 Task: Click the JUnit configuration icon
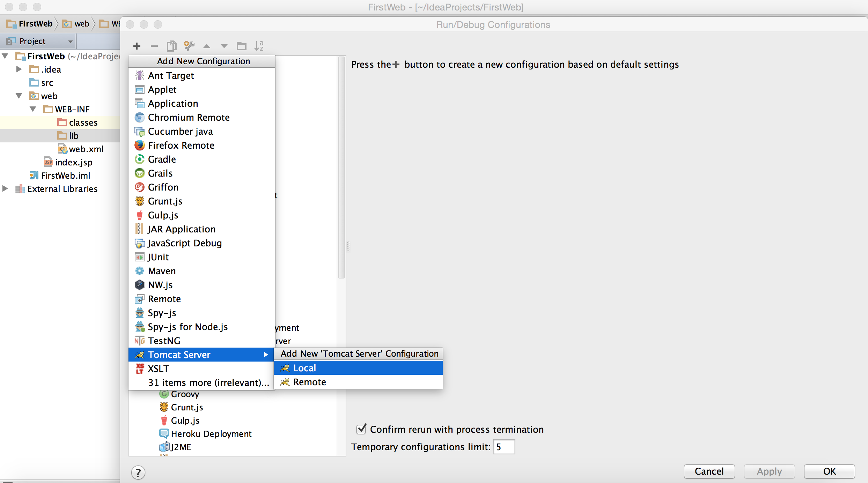139,257
